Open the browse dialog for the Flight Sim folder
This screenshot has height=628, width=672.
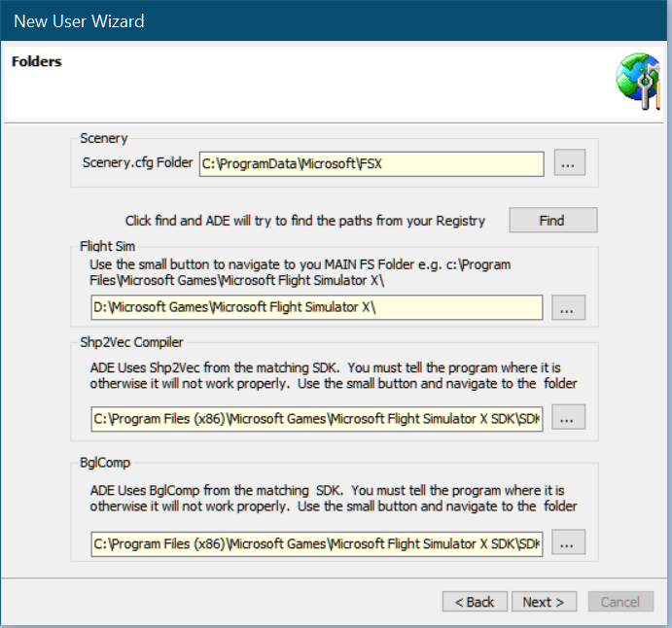[x=568, y=307]
